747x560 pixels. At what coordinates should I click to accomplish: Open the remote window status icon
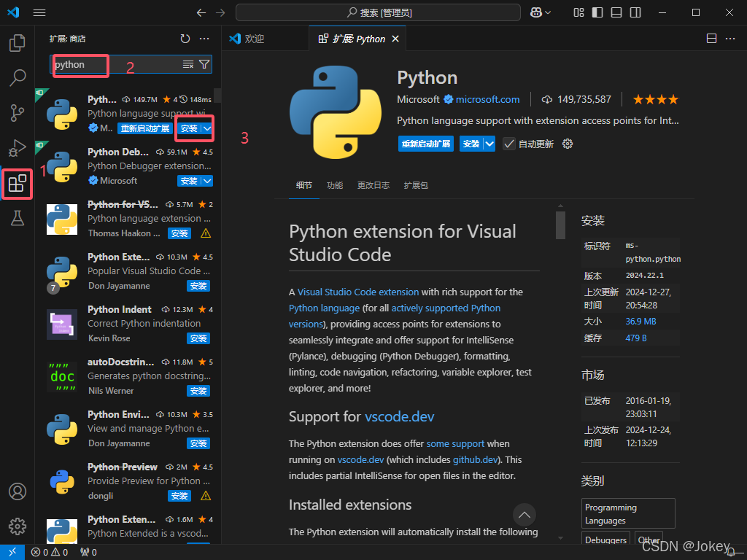(12, 552)
